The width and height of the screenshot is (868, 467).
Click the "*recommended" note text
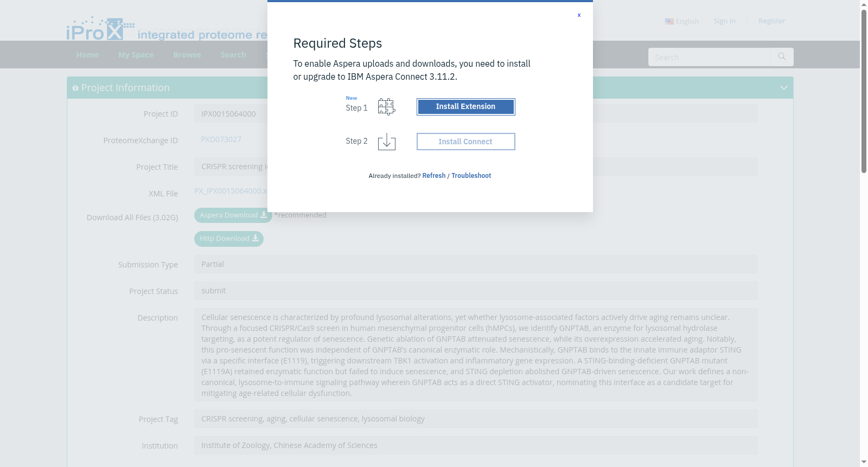[x=300, y=215]
